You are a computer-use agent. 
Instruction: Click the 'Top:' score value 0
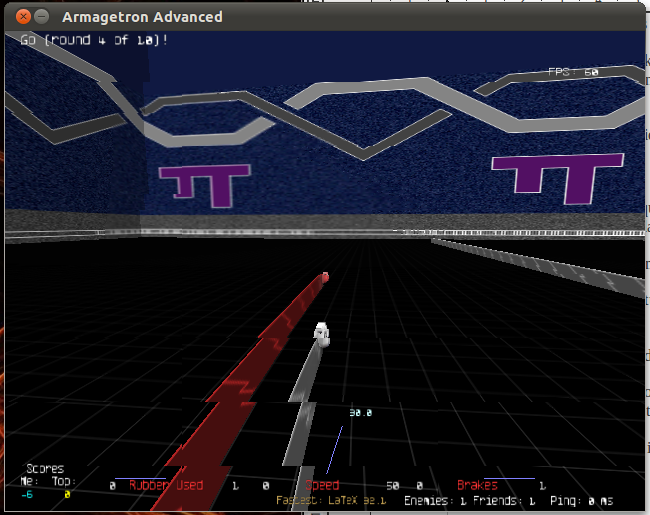pos(67,494)
